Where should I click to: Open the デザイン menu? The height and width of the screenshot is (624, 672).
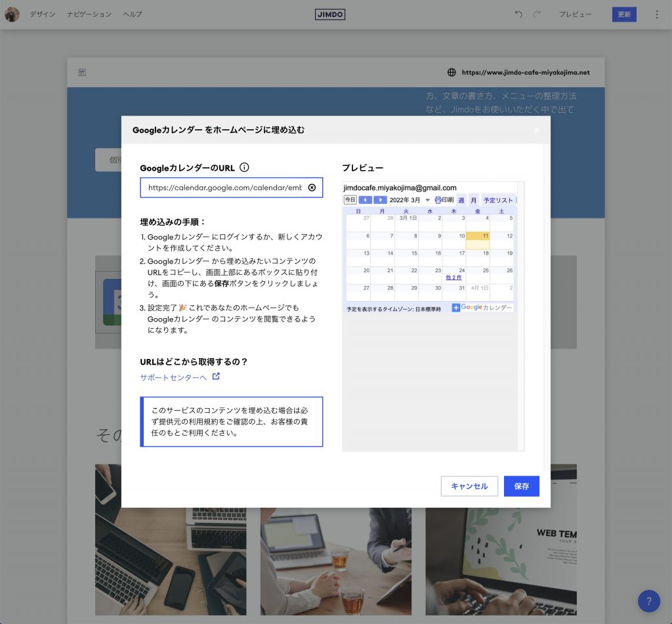(x=43, y=14)
